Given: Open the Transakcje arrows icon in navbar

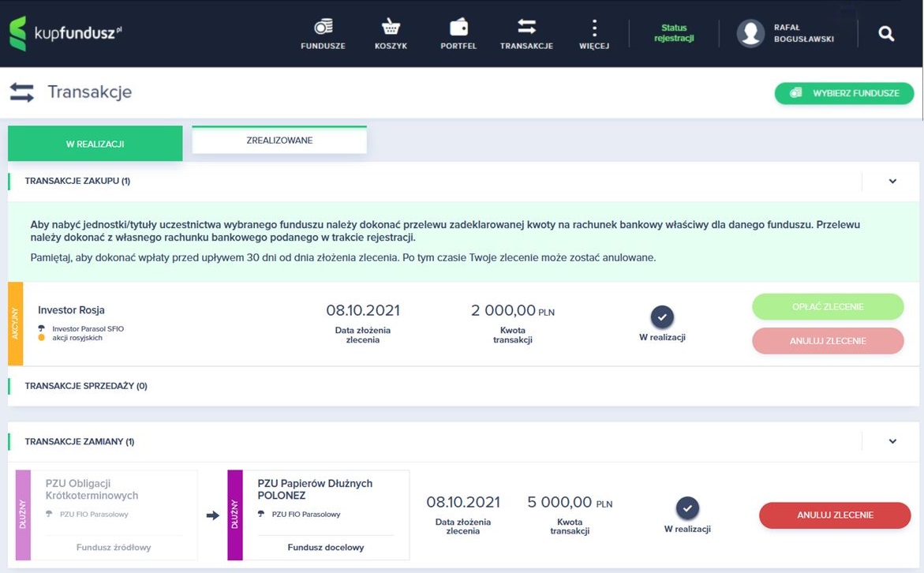Looking at the screenshot, I should click(526, 27).
